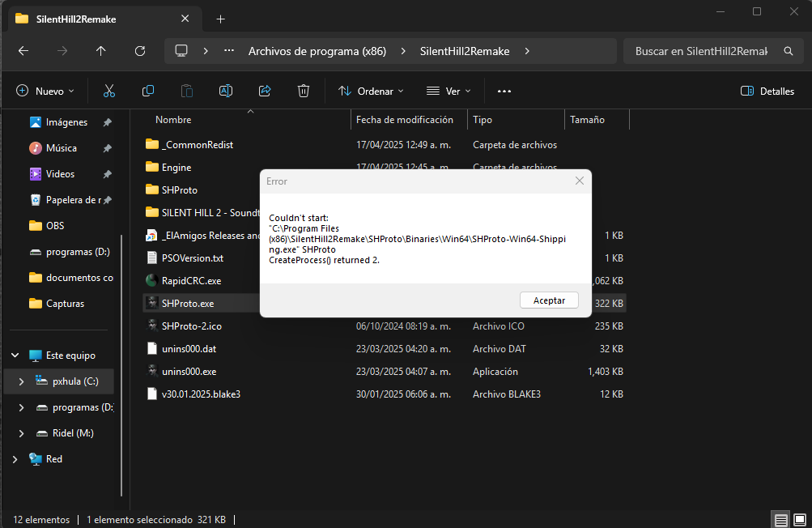Open the Videos quick access folder
Viewport: 812px width, 528px height.
tap(60, 174)
